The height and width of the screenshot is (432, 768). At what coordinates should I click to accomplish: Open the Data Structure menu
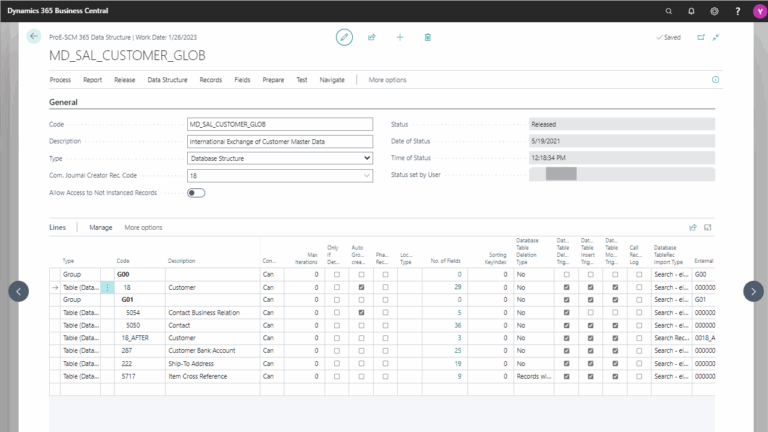click(x=168, y=80)
